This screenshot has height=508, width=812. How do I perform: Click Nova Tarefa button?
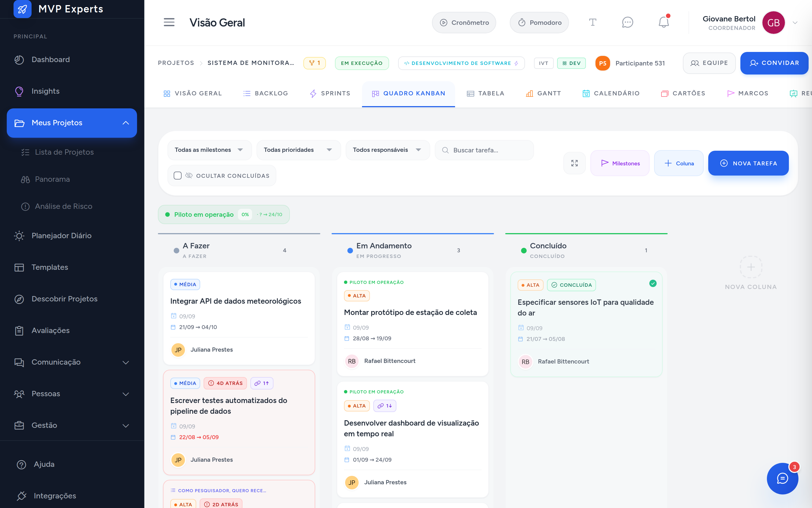coord(748,163)
